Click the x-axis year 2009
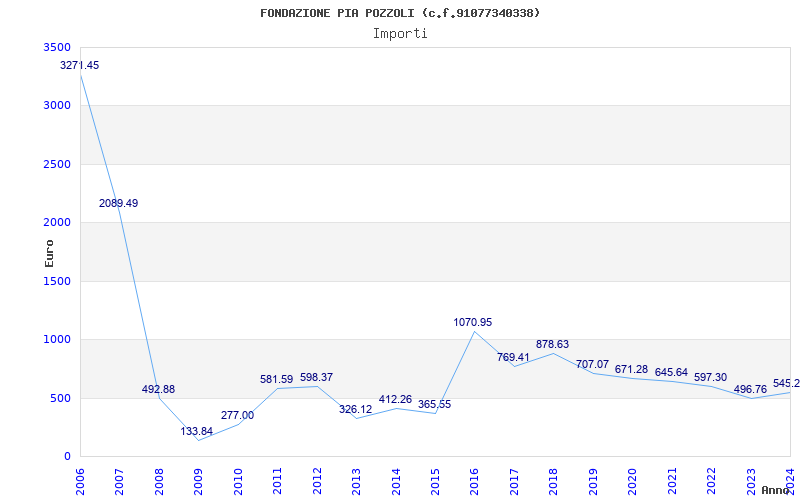This screenshot has width=800, height=500. click(x=198, y=480)
